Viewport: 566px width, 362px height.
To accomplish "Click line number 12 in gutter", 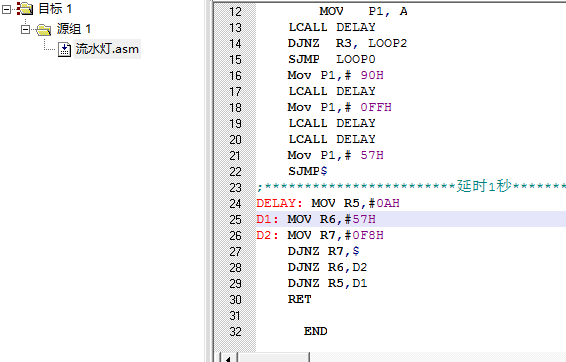I will [235, 12].
